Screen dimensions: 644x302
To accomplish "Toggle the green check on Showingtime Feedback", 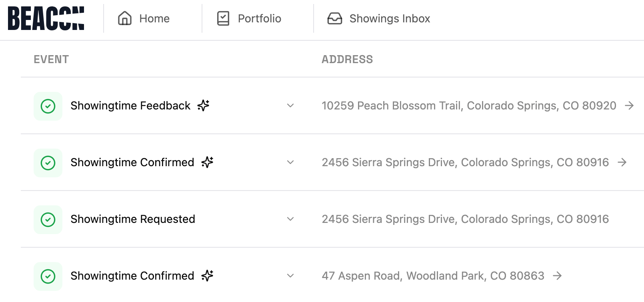I will (48, 106).
